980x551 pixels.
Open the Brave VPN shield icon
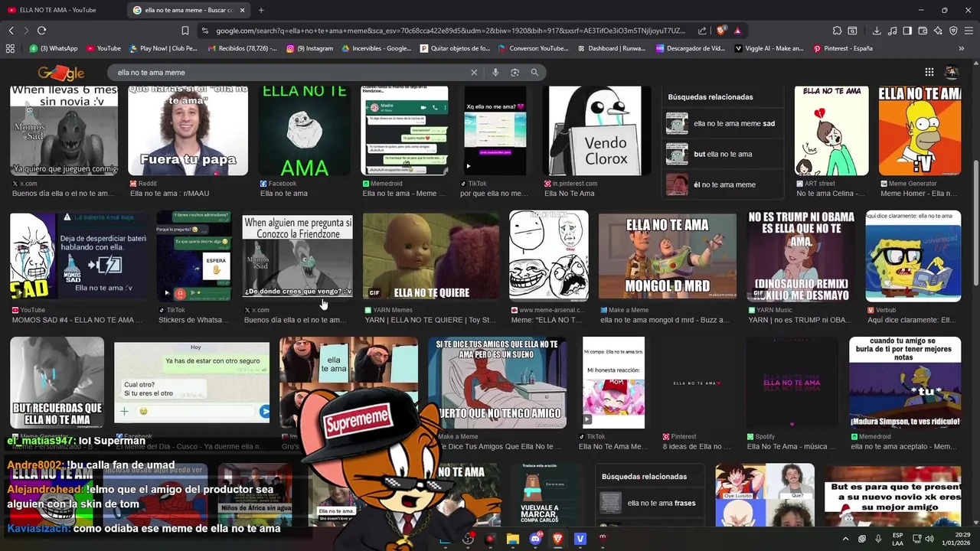(x=953, y=31)
